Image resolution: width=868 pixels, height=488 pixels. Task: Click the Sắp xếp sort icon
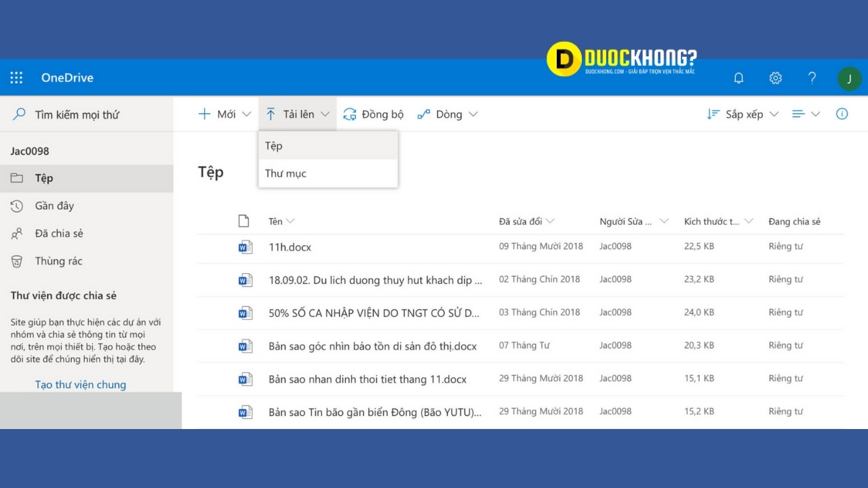point(713,114)
